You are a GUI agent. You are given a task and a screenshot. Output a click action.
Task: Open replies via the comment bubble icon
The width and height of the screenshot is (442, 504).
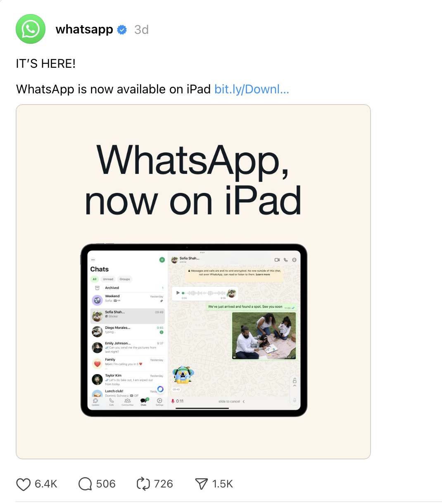[85, 484]
